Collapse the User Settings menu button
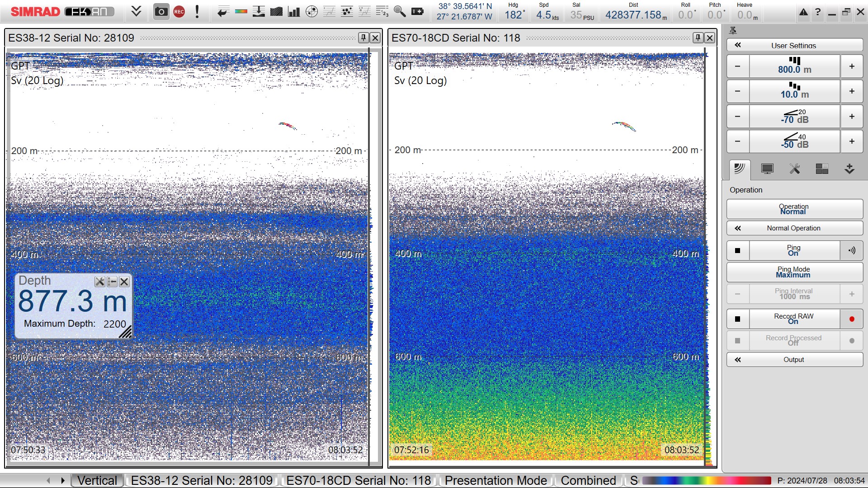 [795, 45]
